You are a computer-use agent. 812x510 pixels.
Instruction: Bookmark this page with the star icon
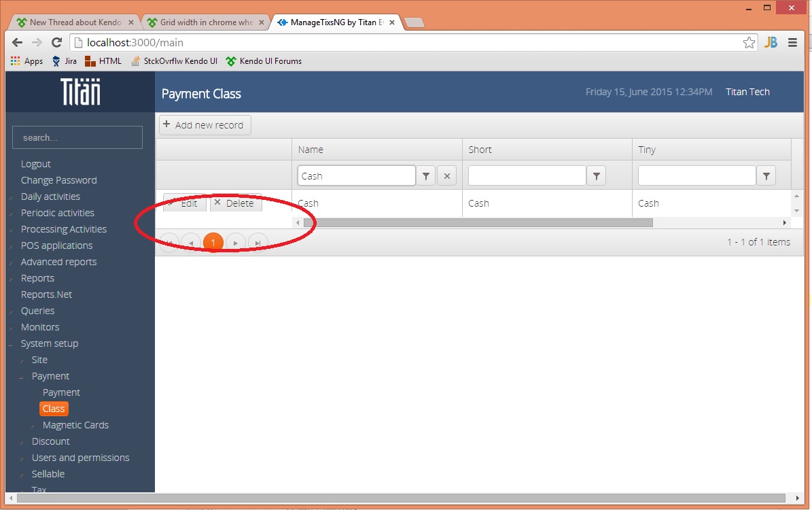coord(749,42)
